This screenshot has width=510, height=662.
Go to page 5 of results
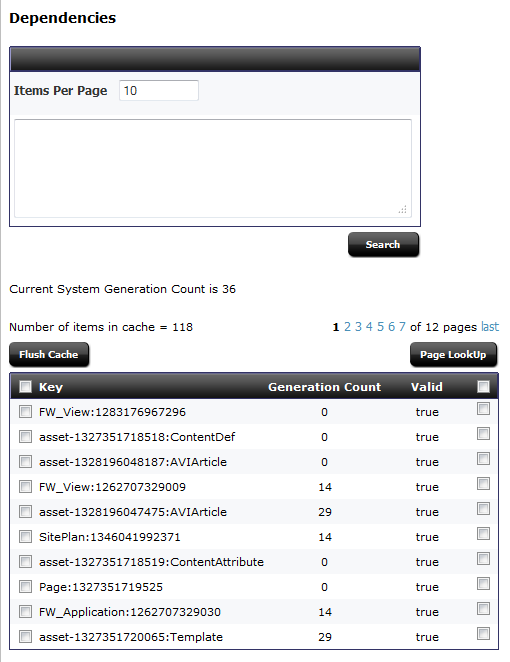[380, 327]
